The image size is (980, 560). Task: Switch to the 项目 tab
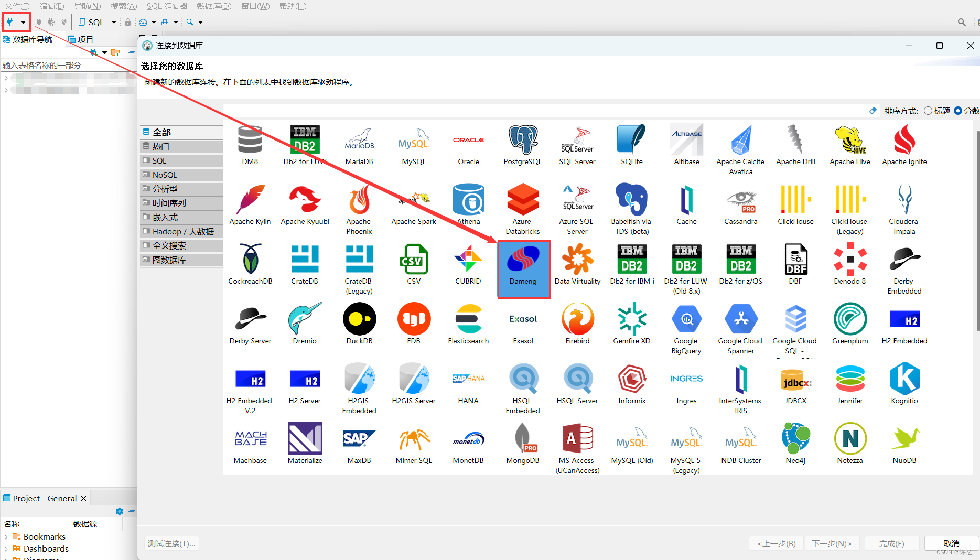[81, 39]
